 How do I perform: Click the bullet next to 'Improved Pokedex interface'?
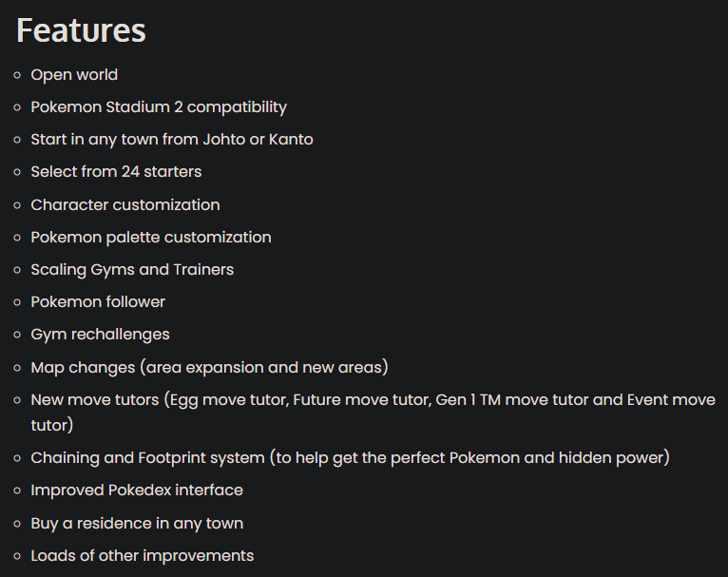17,490
